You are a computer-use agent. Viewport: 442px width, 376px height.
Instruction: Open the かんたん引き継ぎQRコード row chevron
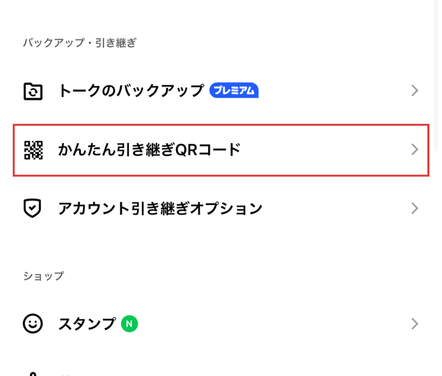[415, 150]
